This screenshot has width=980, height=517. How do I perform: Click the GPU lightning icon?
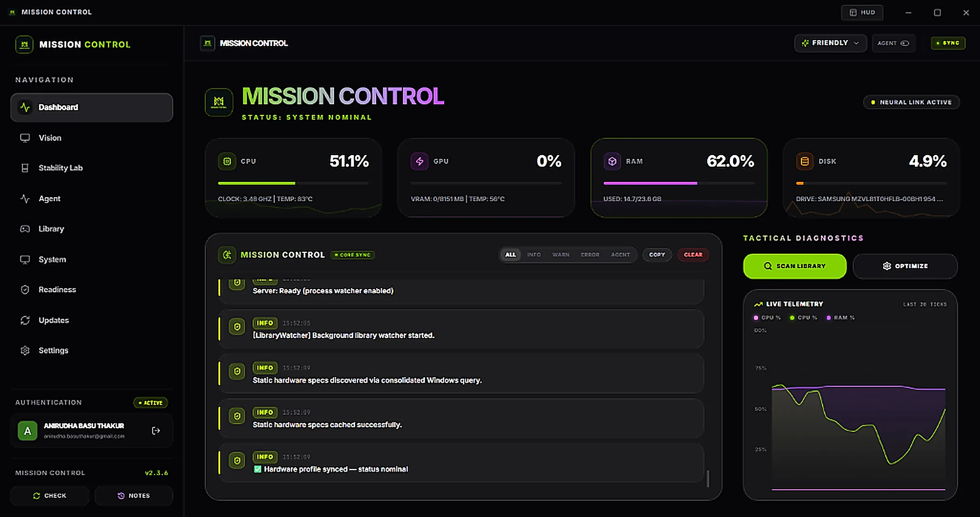420,161
